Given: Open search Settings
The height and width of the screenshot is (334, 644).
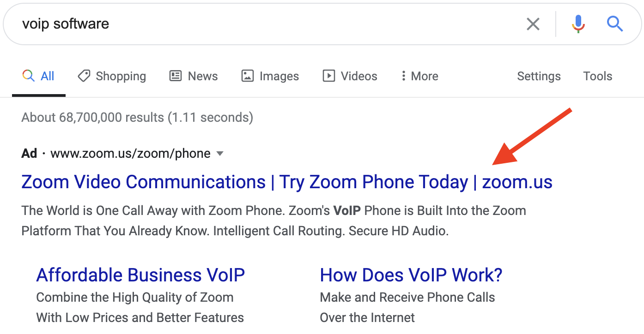Looking at the screenshot, I should (x=539, y=76).
